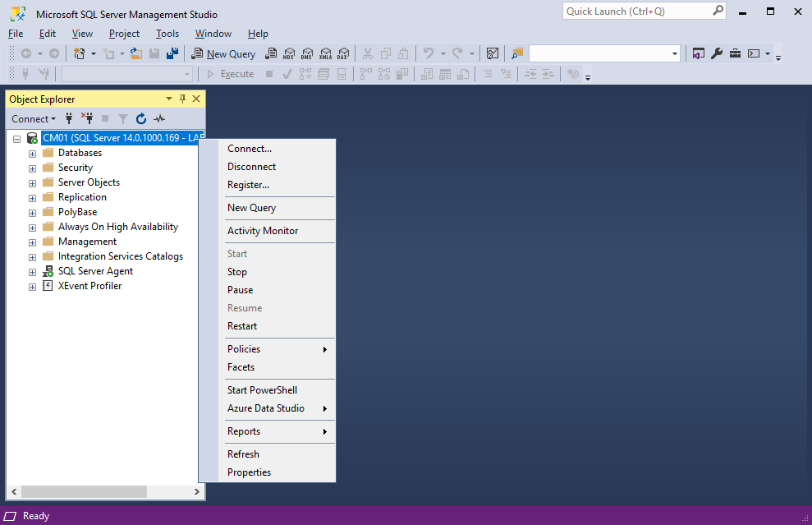Click the New Query toolbar button
This screenshot has height=525, width=812.
[x=223, y=53]
